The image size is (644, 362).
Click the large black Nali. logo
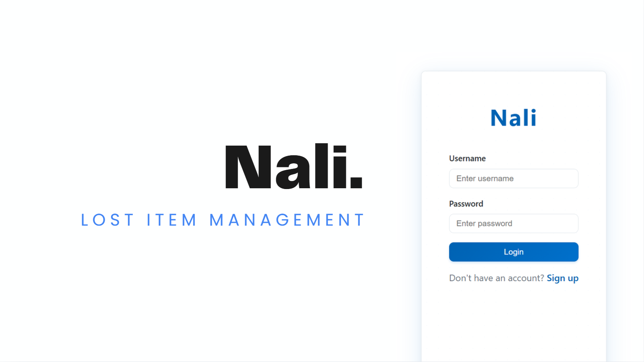point(294,166)
